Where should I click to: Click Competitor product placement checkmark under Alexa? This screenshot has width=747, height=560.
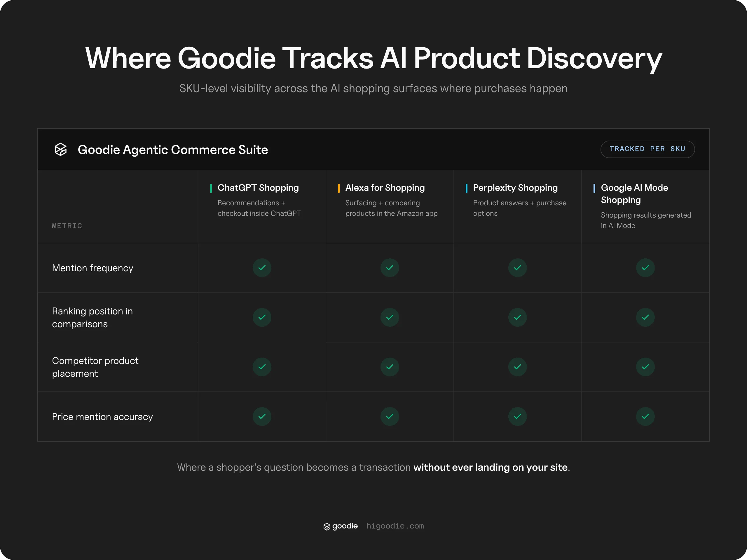tap(390, 367)
